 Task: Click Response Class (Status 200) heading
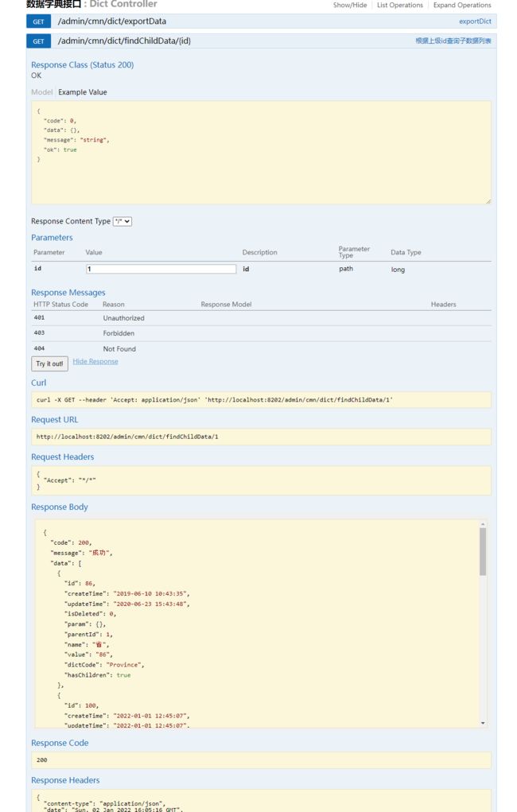click(x=83, y=64)
